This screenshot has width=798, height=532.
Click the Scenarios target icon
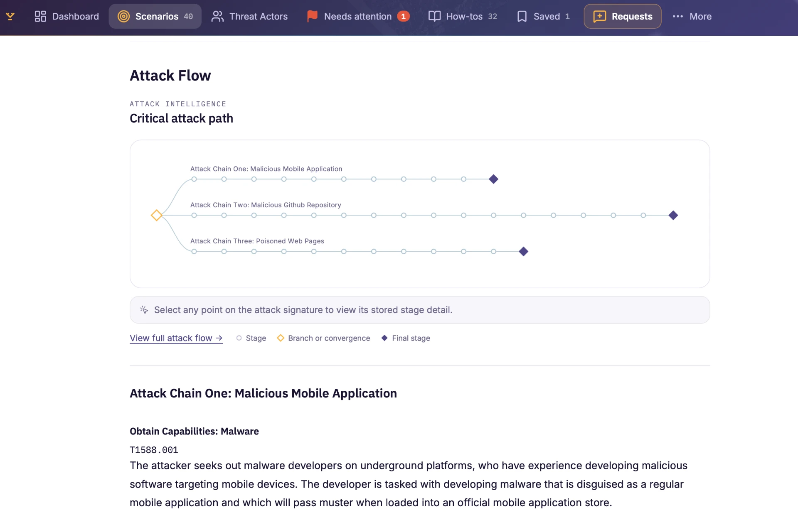[x=123, y=16]
